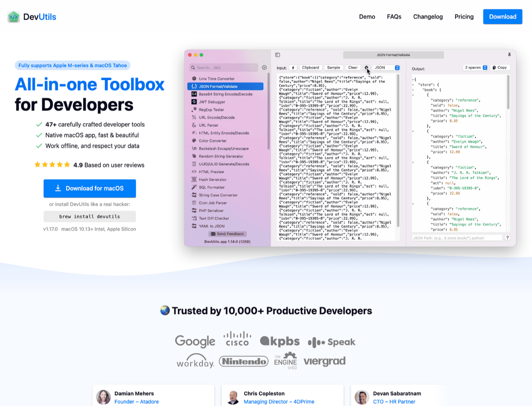Open the Text Diff Checker icon
This screenshot has height=406, width=532.
[194, 218]
